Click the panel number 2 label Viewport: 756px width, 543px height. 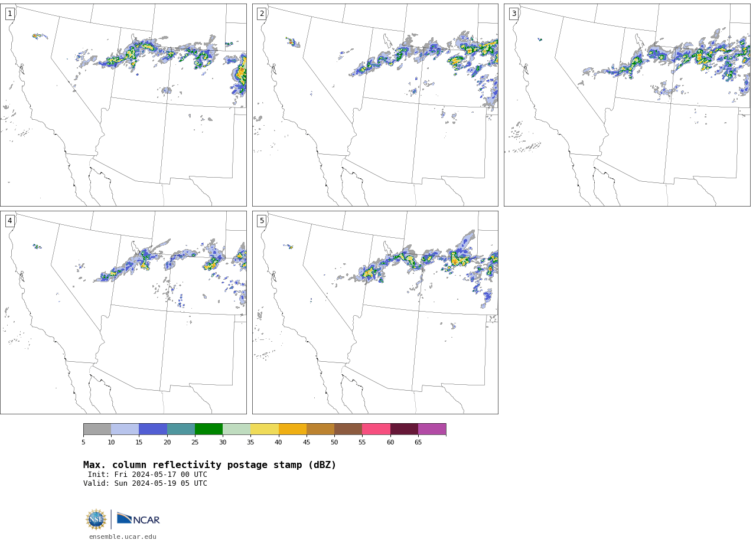[262, 14]
